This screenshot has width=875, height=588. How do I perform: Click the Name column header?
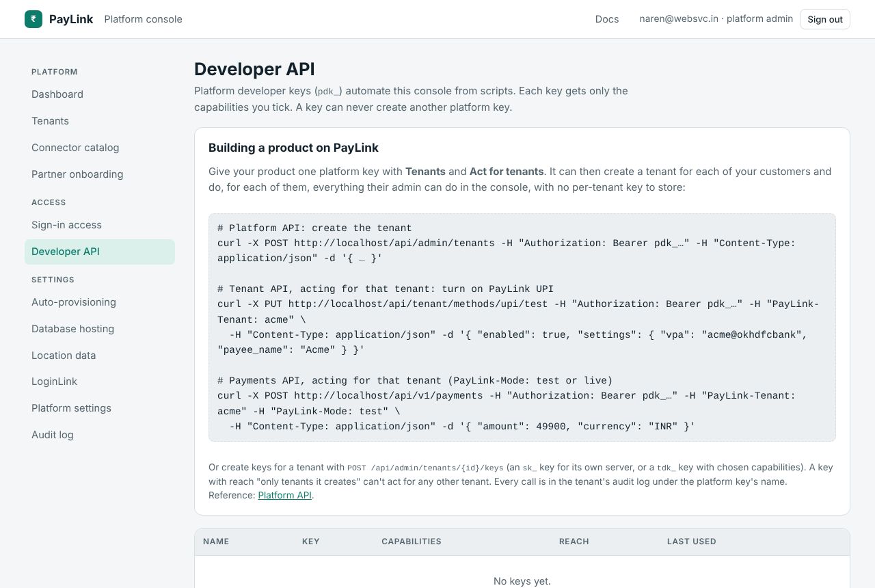coord(216,542)
